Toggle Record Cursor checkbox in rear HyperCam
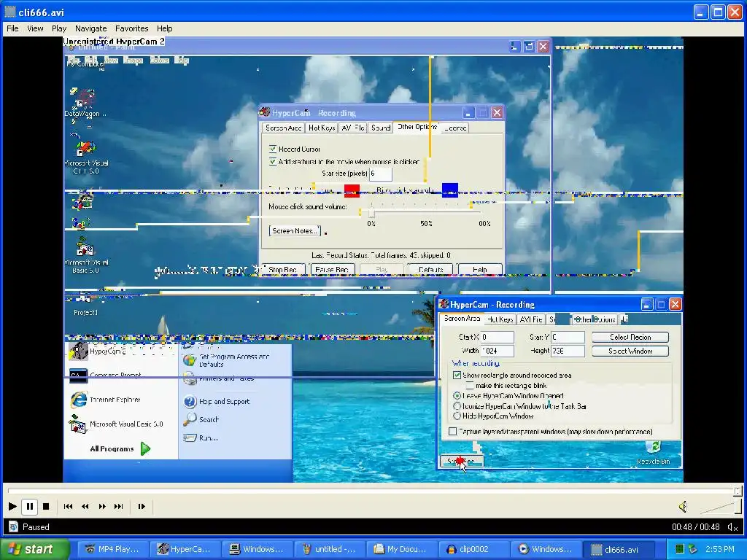This screenshot has width=747, height=560. (x=273, y=149)
